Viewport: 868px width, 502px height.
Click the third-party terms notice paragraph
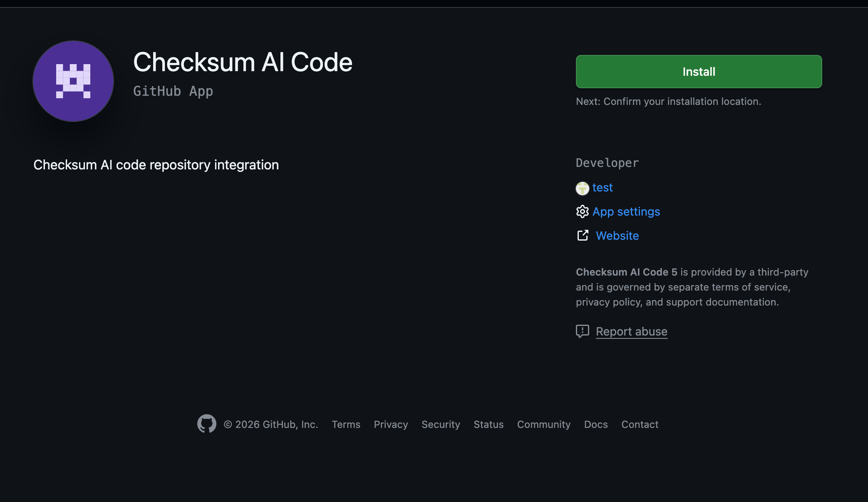(x=692, y=287)
